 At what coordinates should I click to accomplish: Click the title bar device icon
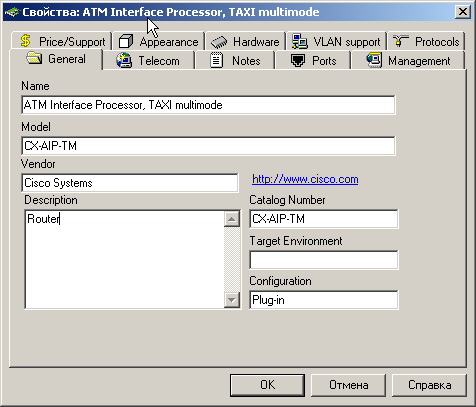click(x=12, y=12)
